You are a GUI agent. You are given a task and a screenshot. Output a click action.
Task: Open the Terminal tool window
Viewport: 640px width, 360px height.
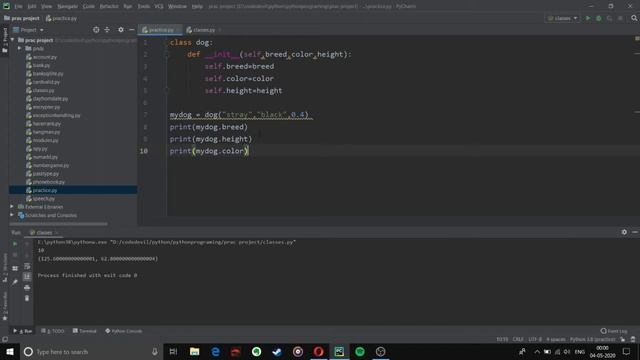click(85, 331)
